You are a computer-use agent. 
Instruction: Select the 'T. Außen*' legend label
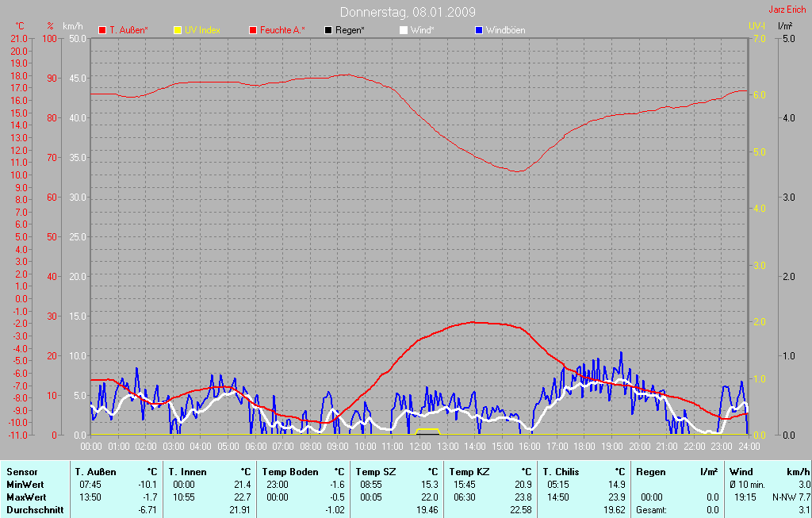tap(128, 30)
